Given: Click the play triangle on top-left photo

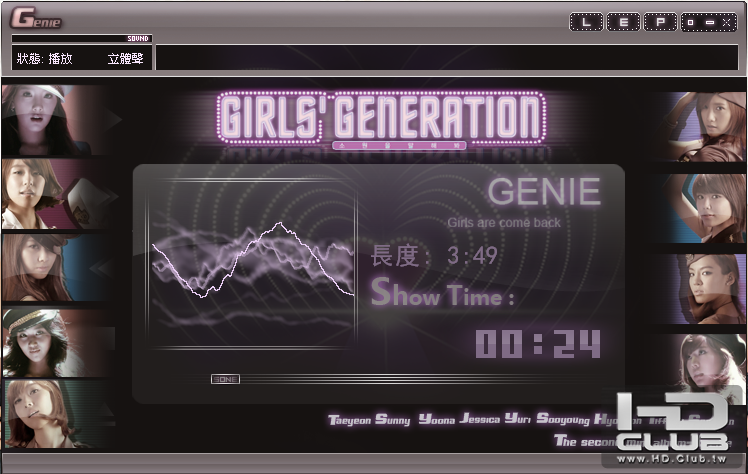Looking at the screenshot, I should click(113, 119).
